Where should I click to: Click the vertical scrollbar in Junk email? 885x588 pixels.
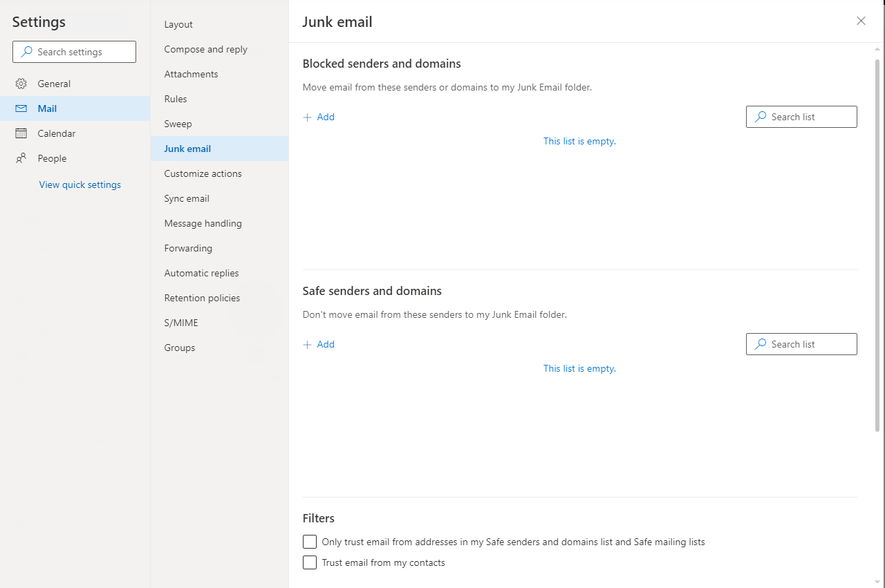(x=877, y=242)
